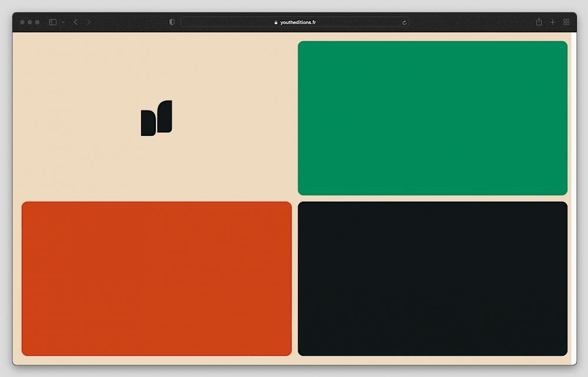
Task: Maximize the Safari window
Action: [x=38, y=22]
